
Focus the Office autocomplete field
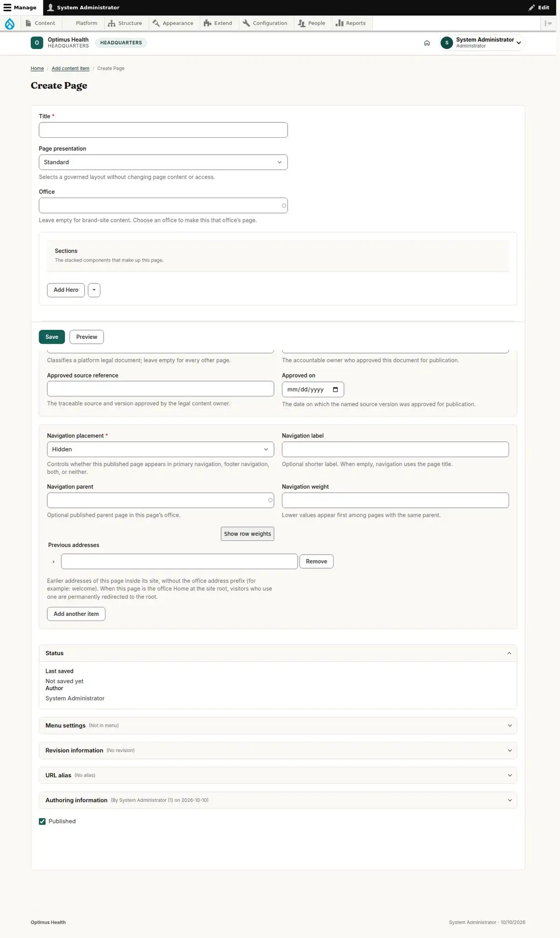click(163, 205)
